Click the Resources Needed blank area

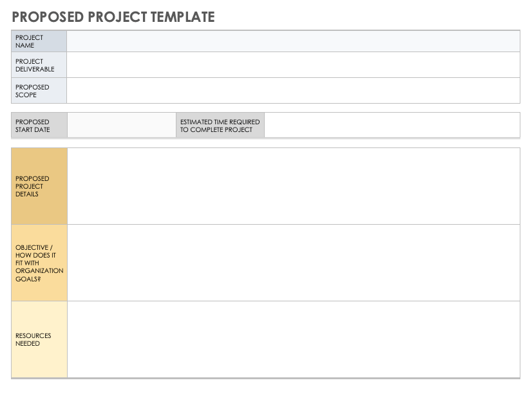coord(294,339)
